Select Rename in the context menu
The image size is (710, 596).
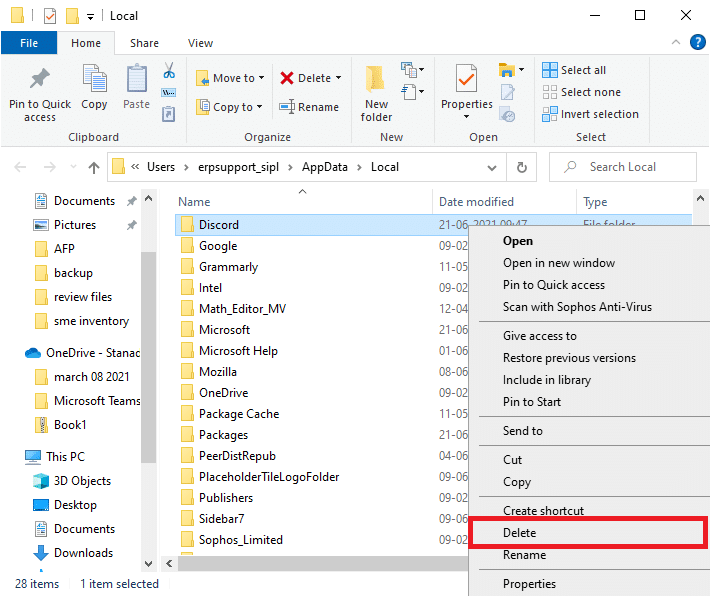click(x=524, y=555)
